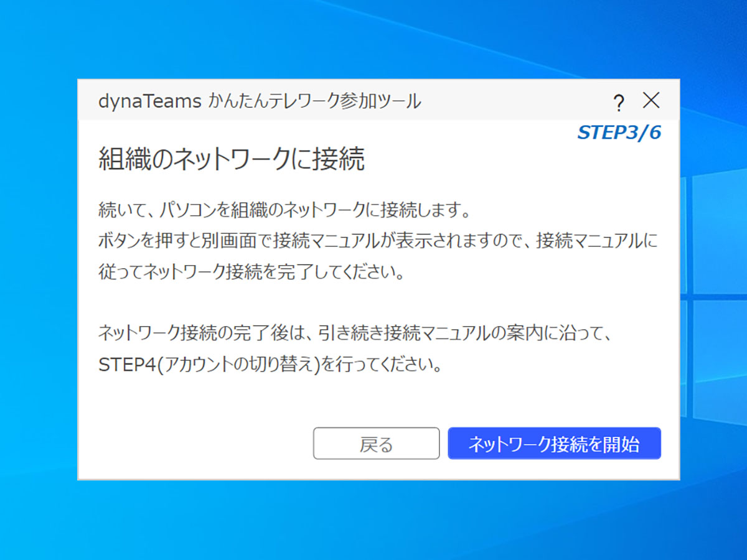Screen dimensions: 747x560
Task: Click desktop background left of the dialog
Action: (37, 280)
